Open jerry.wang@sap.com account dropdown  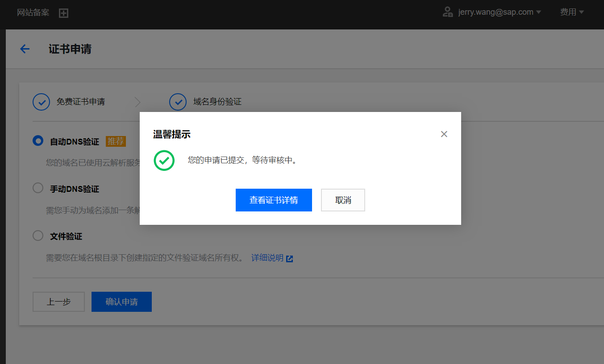500,12
